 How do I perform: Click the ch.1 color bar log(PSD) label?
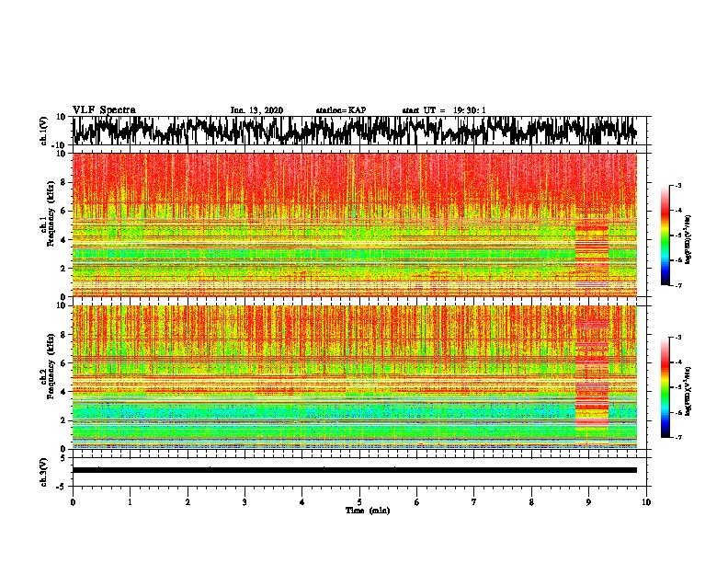coord(688,239)
